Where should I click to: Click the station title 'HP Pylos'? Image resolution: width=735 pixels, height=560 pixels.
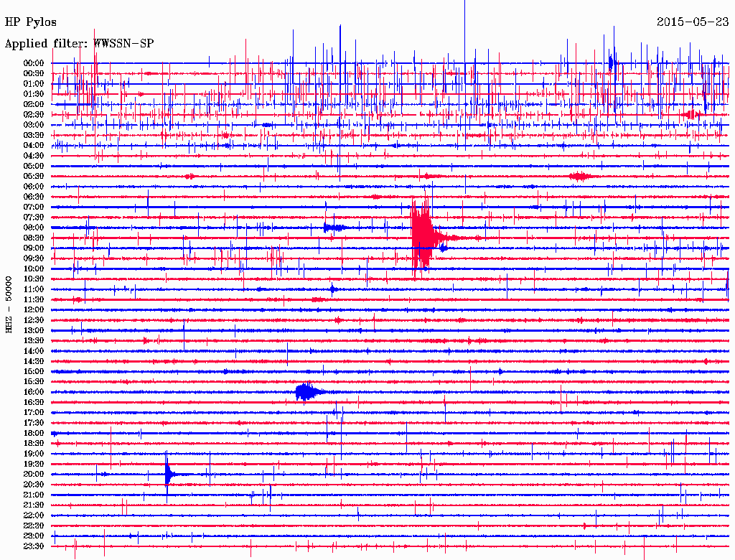click(30, 22)
